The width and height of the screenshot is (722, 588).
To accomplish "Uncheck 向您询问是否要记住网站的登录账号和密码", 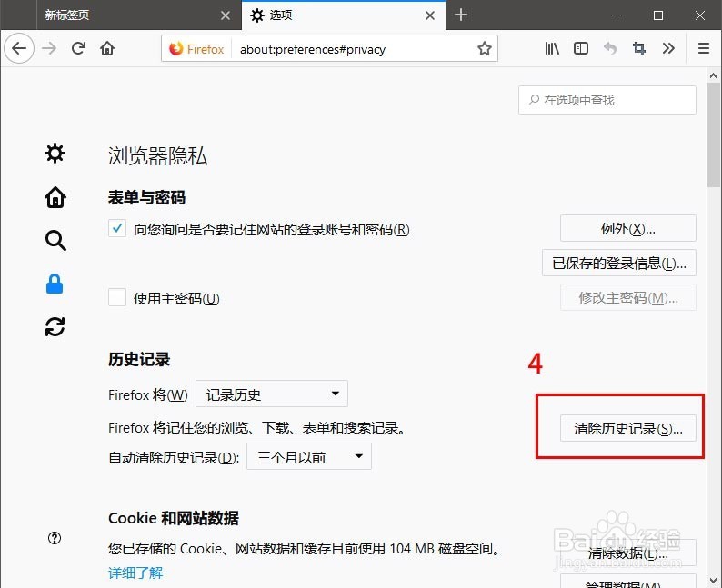I will [x=117, y=228].
